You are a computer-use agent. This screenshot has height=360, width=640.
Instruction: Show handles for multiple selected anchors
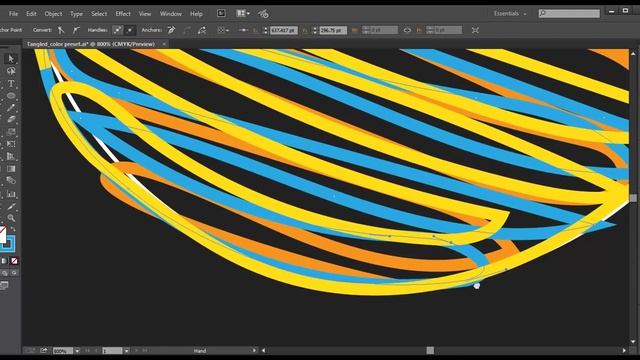(x=118, y=30)
